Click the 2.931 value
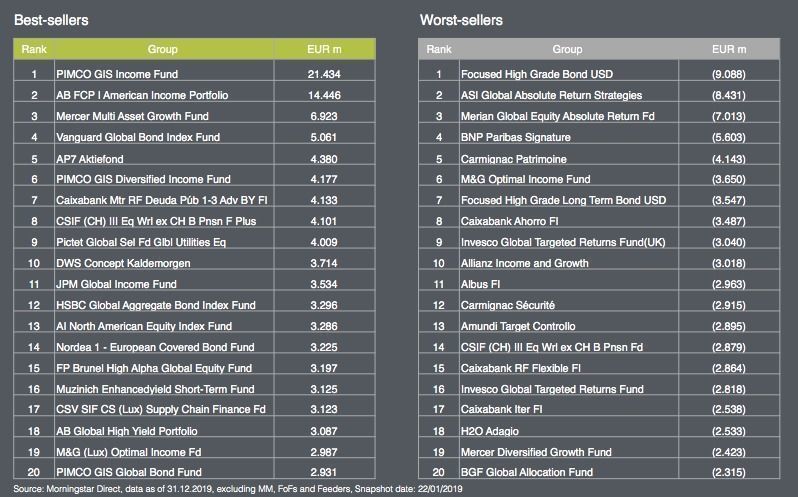 324,472
